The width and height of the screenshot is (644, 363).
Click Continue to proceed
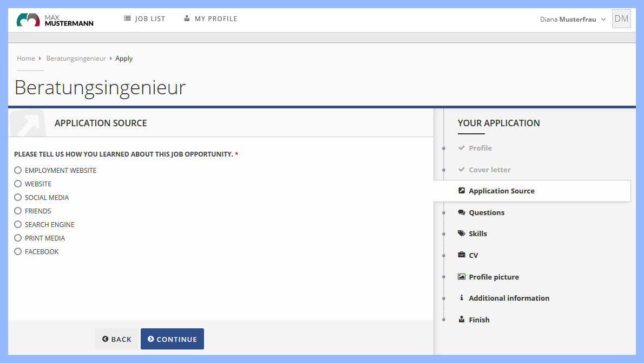[x=172, y=339]
